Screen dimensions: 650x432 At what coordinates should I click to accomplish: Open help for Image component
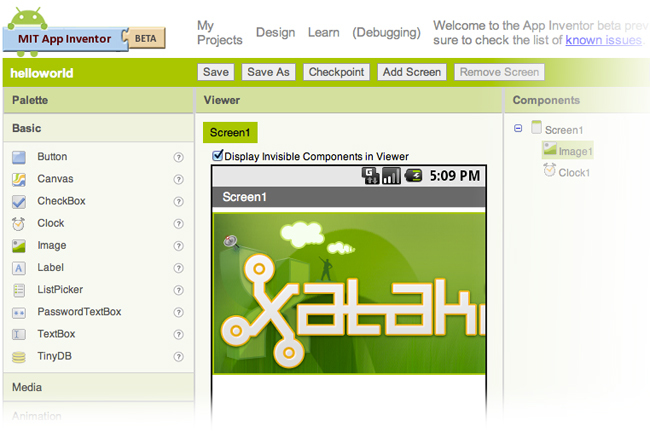click(178, 246)
